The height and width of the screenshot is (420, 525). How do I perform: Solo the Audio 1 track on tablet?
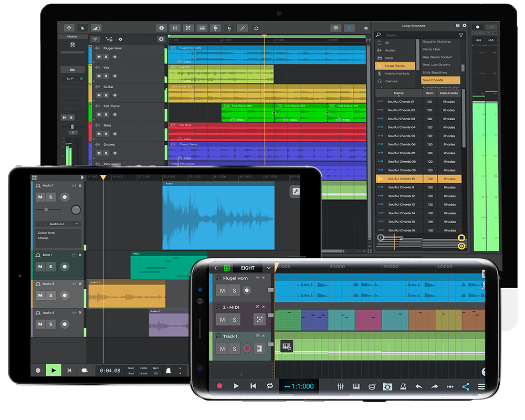click(x=51, y=197)
